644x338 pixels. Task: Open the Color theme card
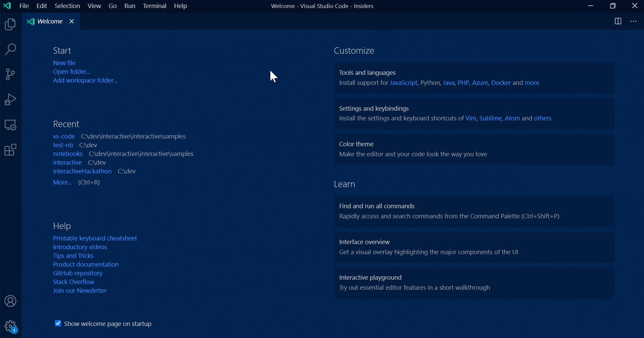pos(474,150)
